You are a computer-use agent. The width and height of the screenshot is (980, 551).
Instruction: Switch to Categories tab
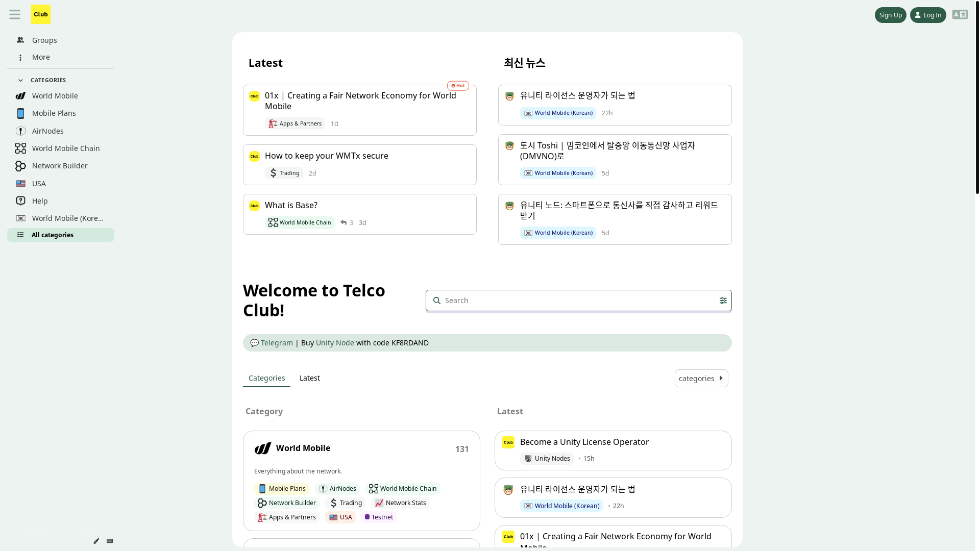point(266,379)
